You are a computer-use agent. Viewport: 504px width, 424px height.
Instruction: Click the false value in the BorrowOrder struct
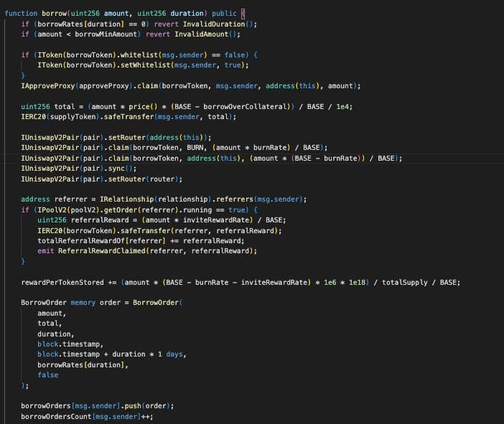click(48, 375)
